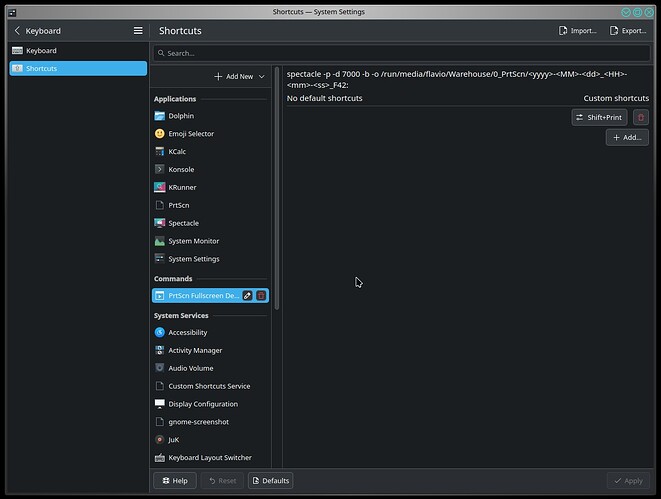Click the Keyboard icon in the sidebar
This screenshot has height=499, width=661.
coord(17,51)
